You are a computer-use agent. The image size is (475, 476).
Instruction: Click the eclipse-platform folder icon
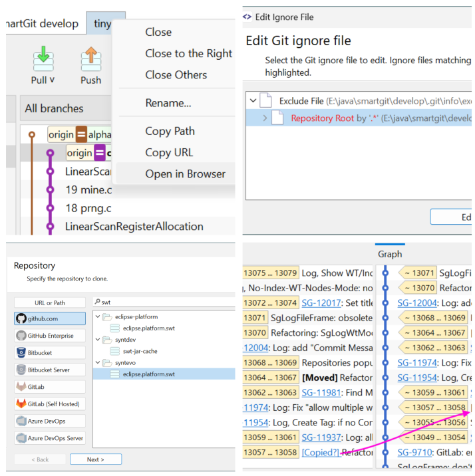click(x=107, y=317)
